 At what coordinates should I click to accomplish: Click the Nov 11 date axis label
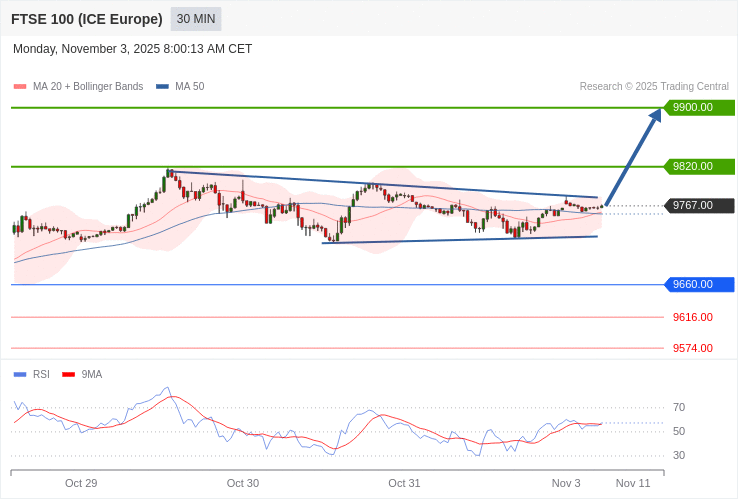[633, 484]
